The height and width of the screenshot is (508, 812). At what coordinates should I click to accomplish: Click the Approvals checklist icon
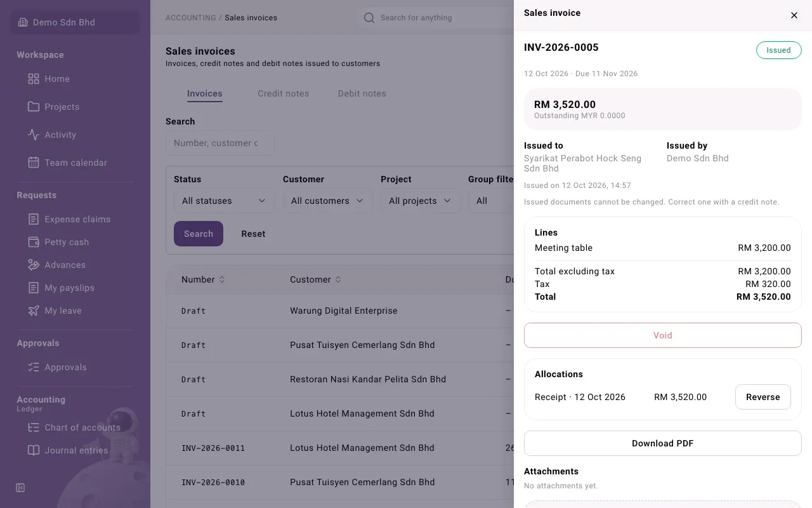tap(34, 367)
